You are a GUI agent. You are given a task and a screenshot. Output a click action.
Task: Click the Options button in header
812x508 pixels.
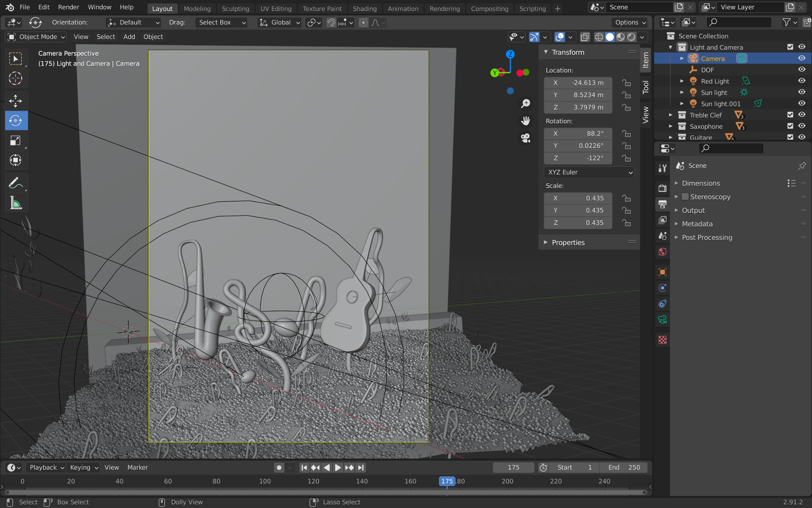click(x=629, y=22)
